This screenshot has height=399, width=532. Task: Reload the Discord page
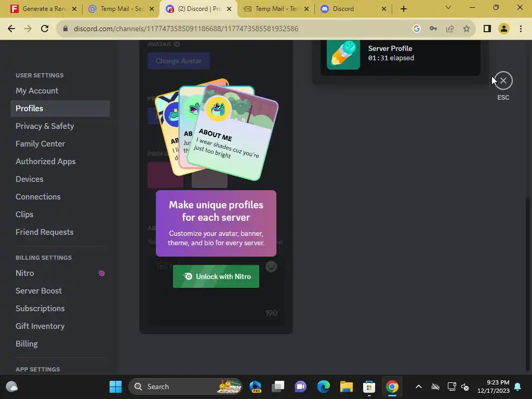[45, 29]
